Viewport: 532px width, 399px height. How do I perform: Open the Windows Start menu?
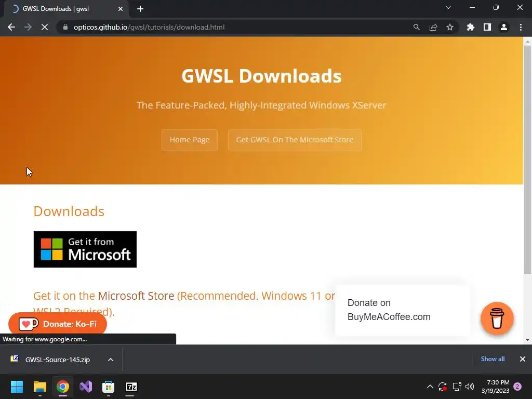17,387
